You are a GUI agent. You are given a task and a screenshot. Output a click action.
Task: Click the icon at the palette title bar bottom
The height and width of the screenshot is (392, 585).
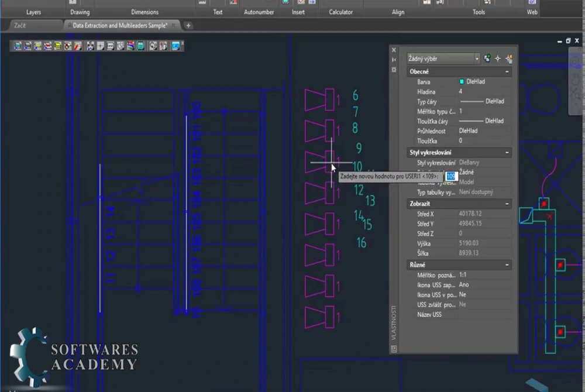pos(394,348)
